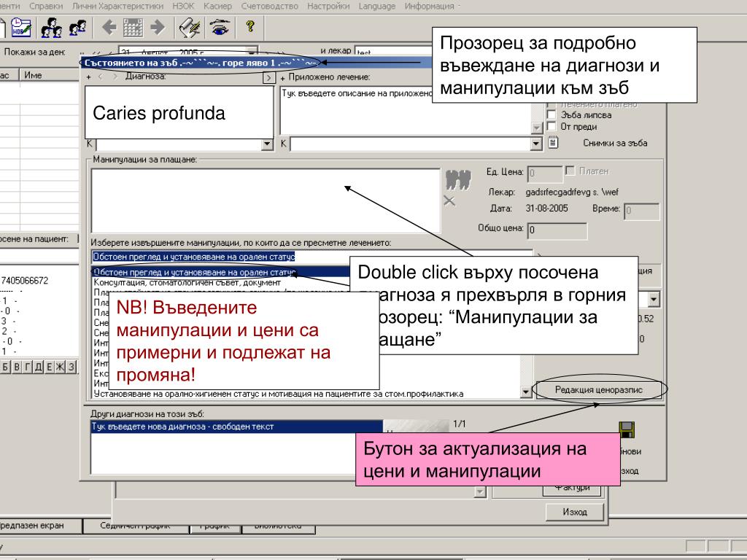Viewport: 747px width, 560px height.
Task: Expand the K dropdown under Приложено лечение
Action: point(536,144)
